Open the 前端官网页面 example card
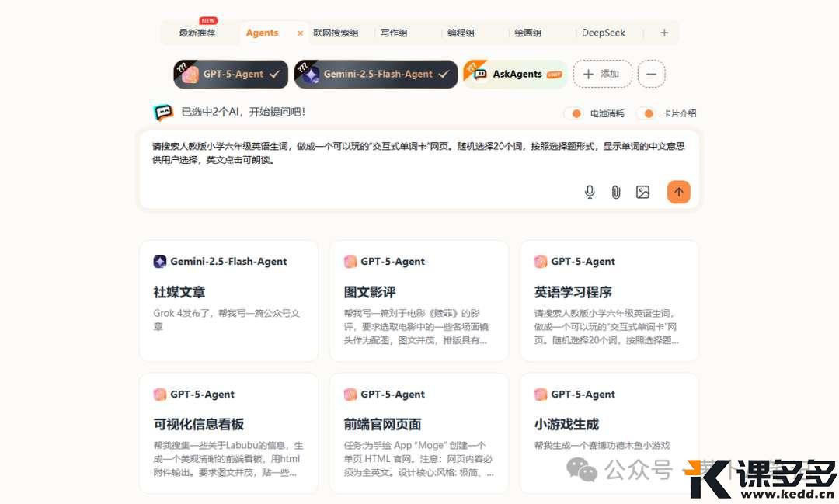This screenshot has width=839, height=504. coord(419,433)
